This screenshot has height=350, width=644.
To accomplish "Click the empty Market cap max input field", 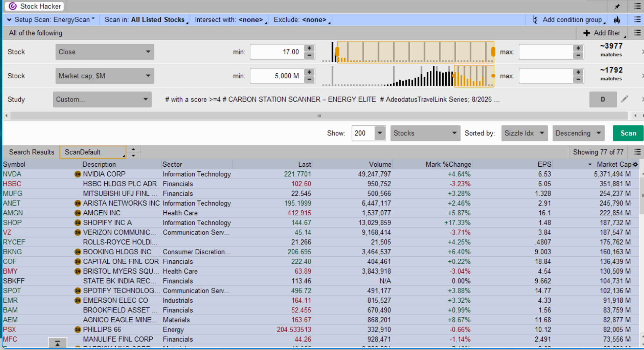I will (546, 76).
